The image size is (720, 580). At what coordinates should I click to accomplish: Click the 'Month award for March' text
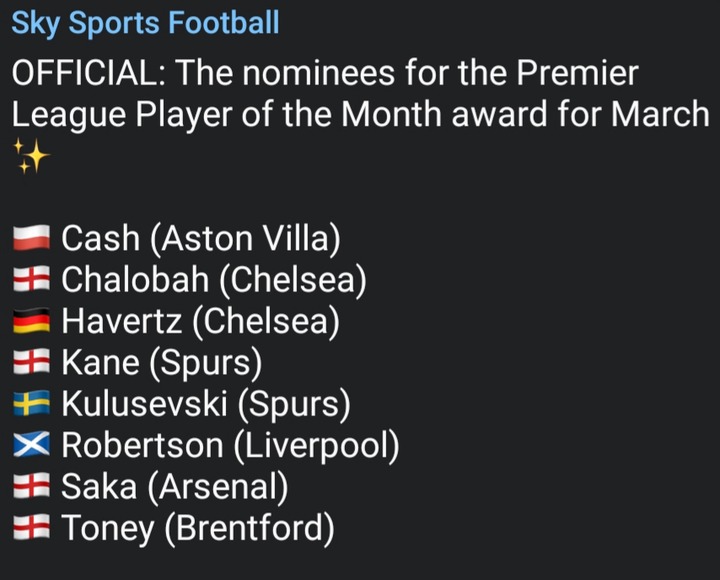[525, 113]
